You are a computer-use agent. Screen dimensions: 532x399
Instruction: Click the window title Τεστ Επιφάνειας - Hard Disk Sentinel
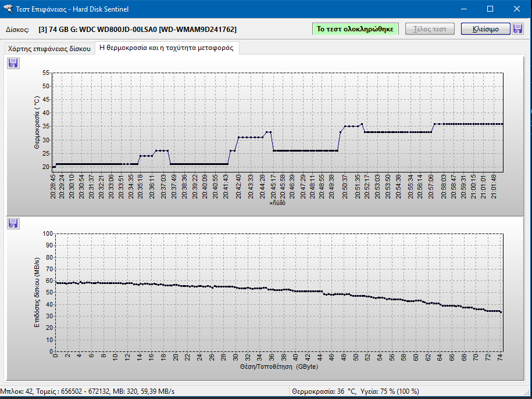72,9
